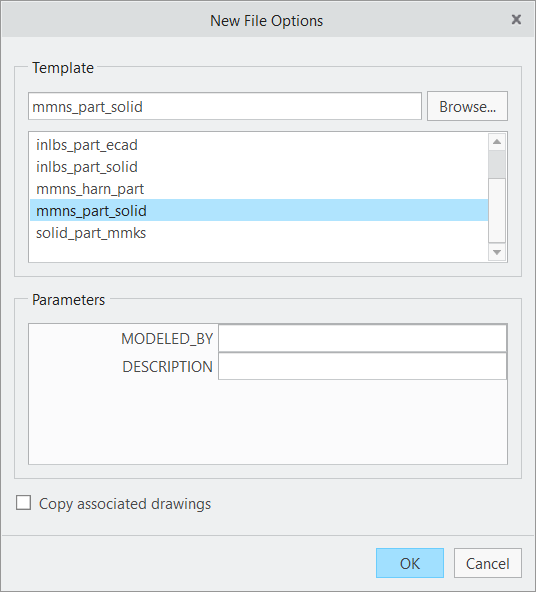The height and width of the screenshot is (592, 536).
Task: Close the New File Options dialog
Action: pos(516,19)
